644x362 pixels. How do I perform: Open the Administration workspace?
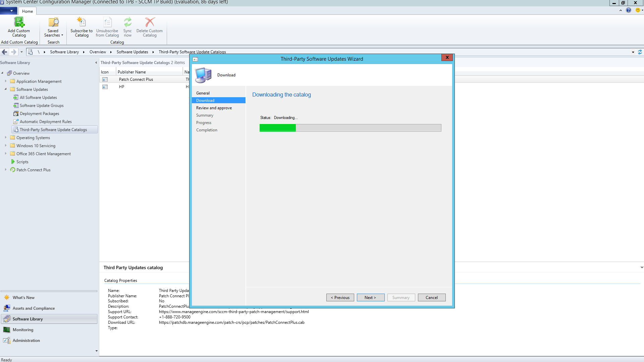(26, 341)
